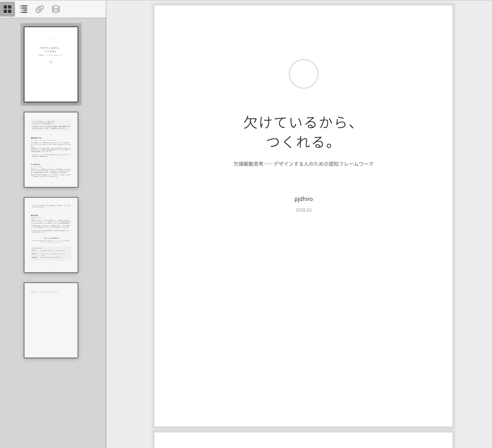Show the document outline panel
The width and height of the screenshot is (492, 448).
point(24,9)
